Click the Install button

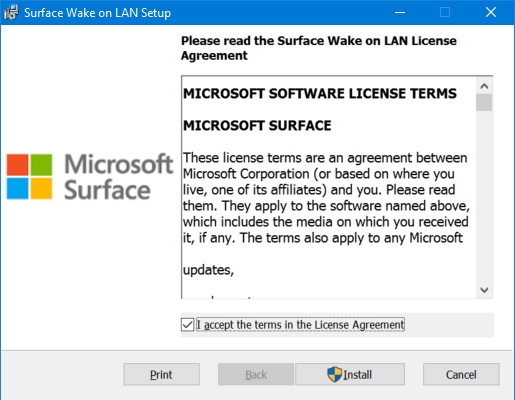[x=350, y=374]
